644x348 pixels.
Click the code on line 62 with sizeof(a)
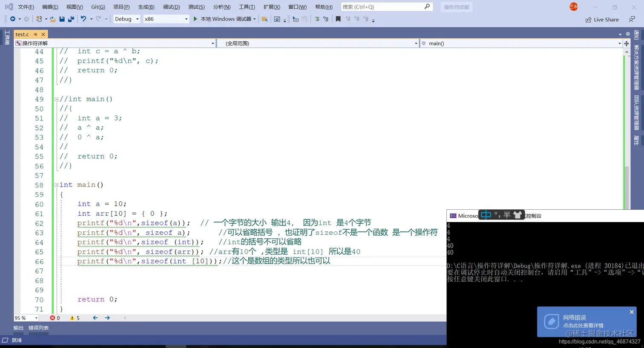pos(134,223)
